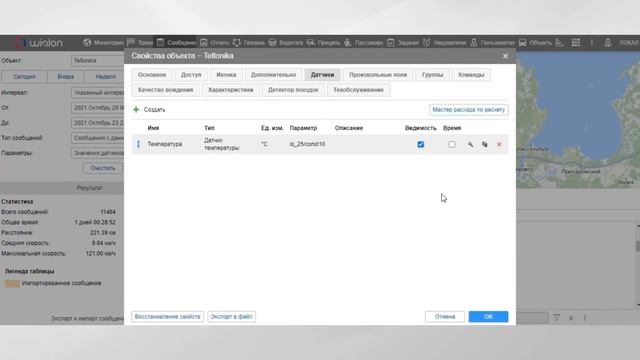Image resolution: width=640 pixels, height=360 pixels.
Task: Select the Дополнительно tab
Action: click(x=273, y=75)
